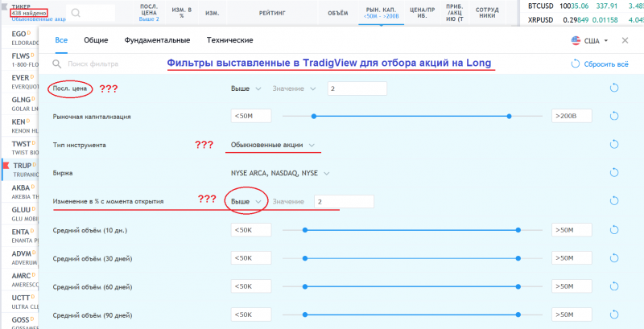Select the ENTA ticker row
This screenshot has height=329, width=644.
19,236
